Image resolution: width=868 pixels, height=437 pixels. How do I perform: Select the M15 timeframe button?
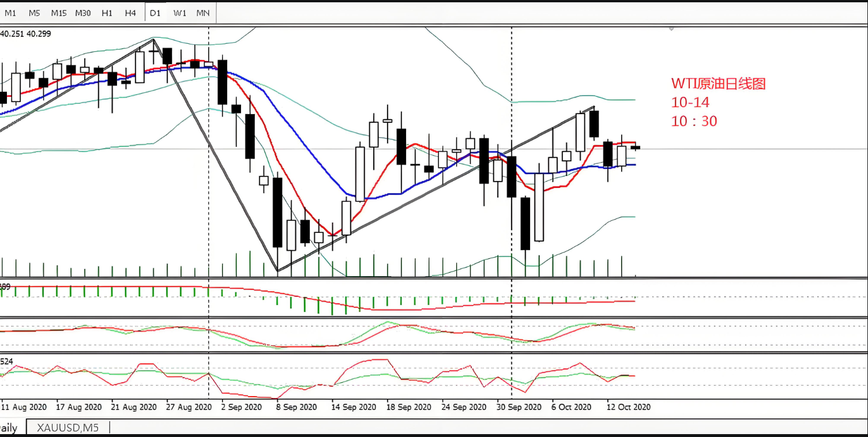58,13
